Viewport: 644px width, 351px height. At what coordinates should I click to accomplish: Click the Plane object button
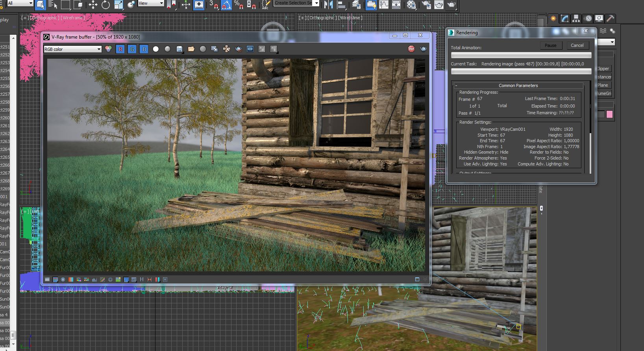coord(604,85)
